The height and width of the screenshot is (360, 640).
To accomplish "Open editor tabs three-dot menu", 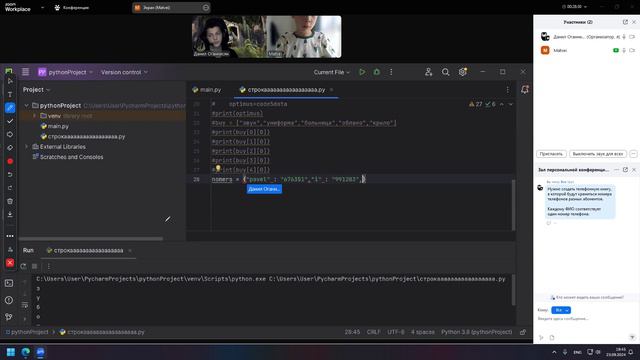I will tap(508, 90).
